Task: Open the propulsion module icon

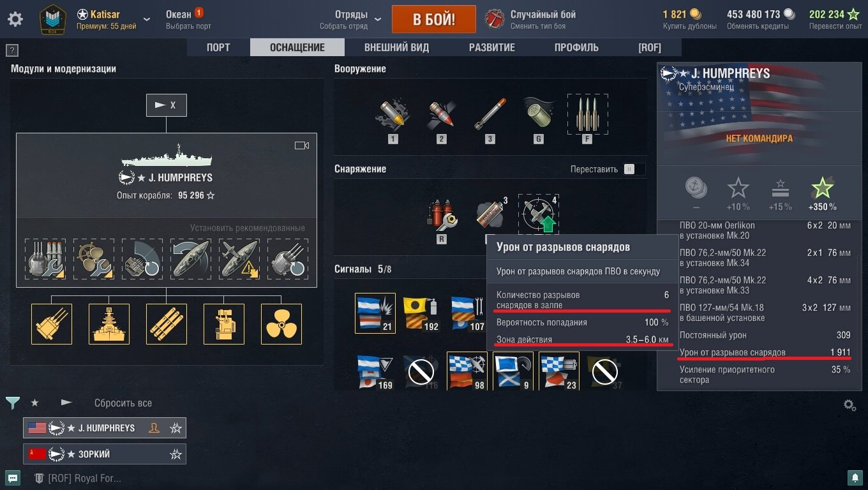Action: (281, 324)
